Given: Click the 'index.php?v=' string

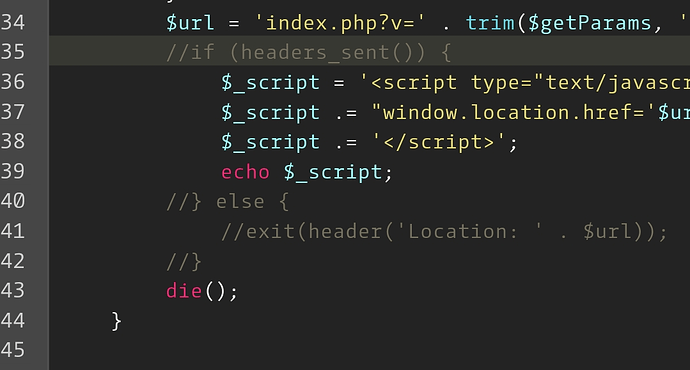Looking at the screenshot, I should (x=341, y=23).
